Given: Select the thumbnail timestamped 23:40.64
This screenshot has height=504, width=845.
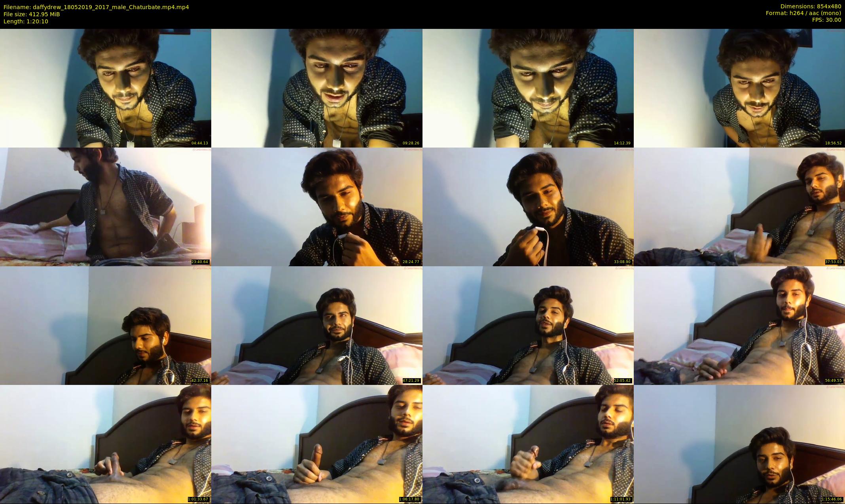Looking at the screenshot, I should 106,207.
